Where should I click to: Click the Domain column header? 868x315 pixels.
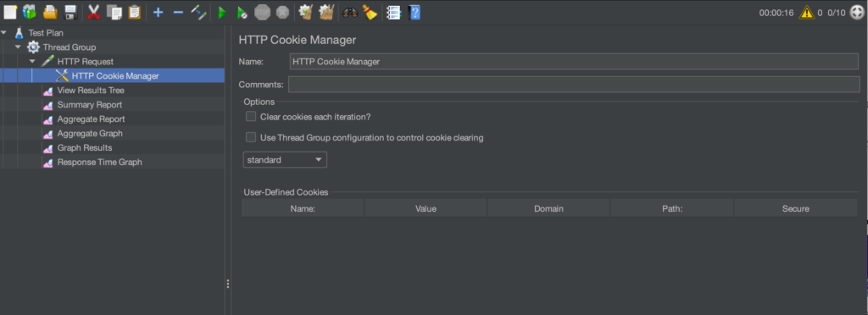tap(548, 208)
